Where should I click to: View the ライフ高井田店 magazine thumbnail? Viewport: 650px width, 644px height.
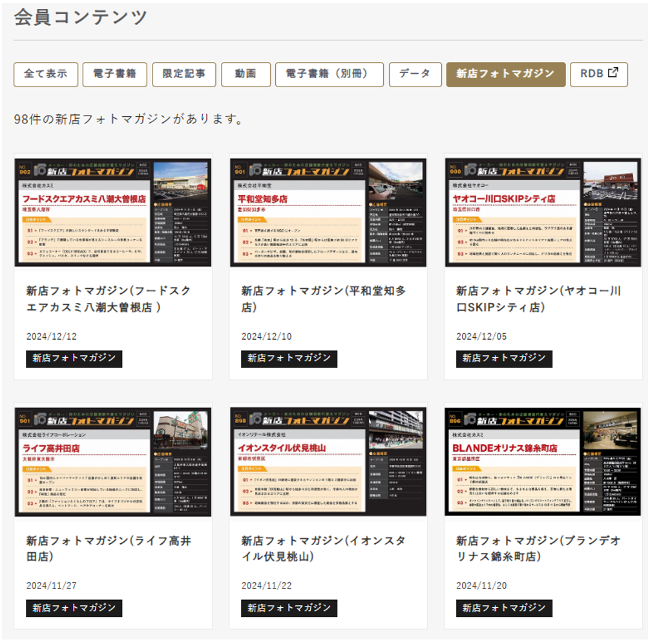(x=113, y=461)
